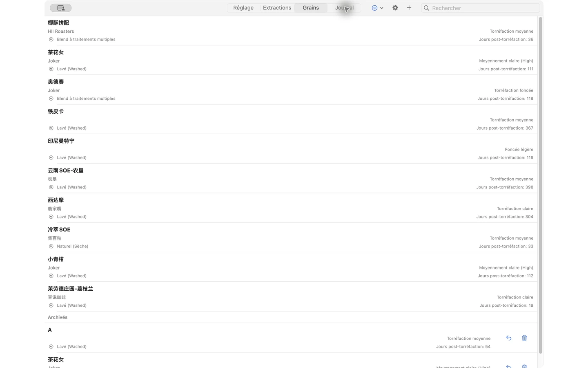Open the settings gear
588x368 pixels.
tap(395, 8)
